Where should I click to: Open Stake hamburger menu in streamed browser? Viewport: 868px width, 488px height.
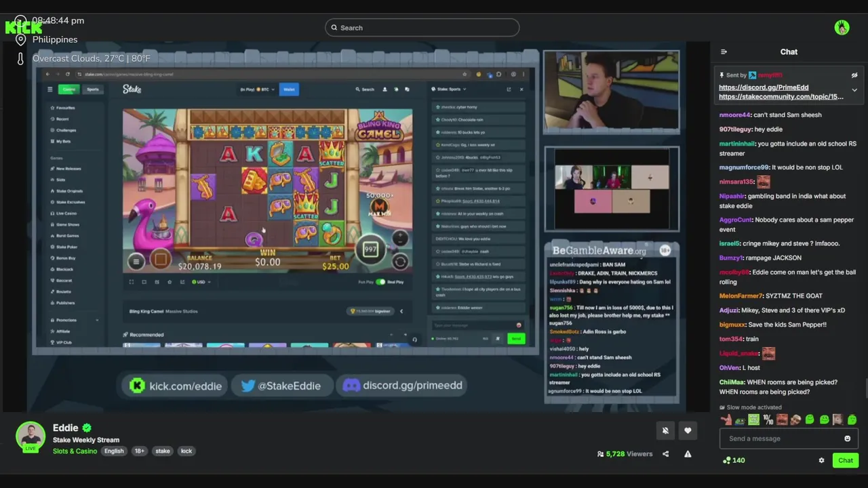[x=50, y=89]
